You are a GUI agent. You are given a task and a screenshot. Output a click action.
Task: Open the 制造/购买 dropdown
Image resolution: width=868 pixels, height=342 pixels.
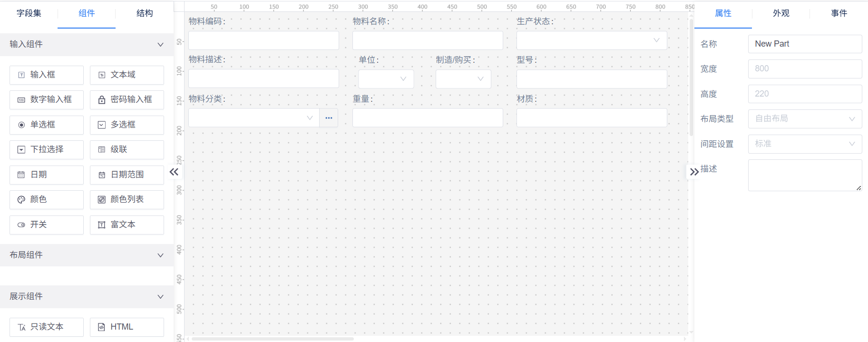(463, 79)
